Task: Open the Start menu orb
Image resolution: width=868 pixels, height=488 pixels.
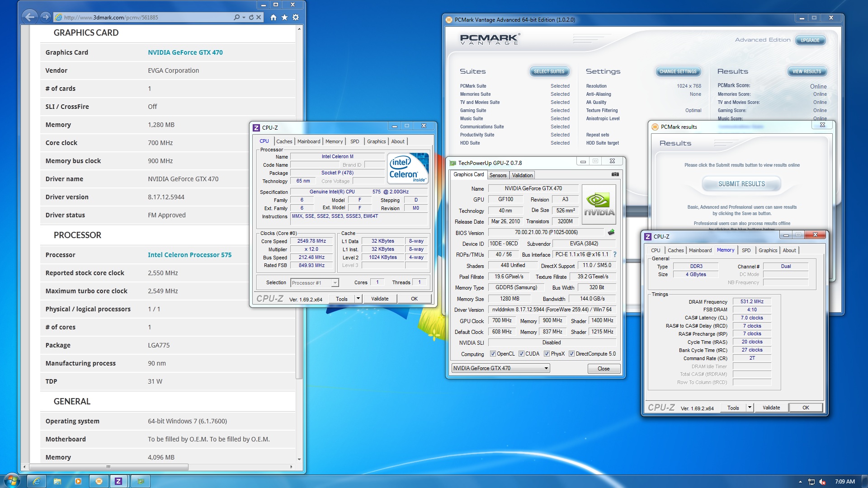Action: click(12, 481)
